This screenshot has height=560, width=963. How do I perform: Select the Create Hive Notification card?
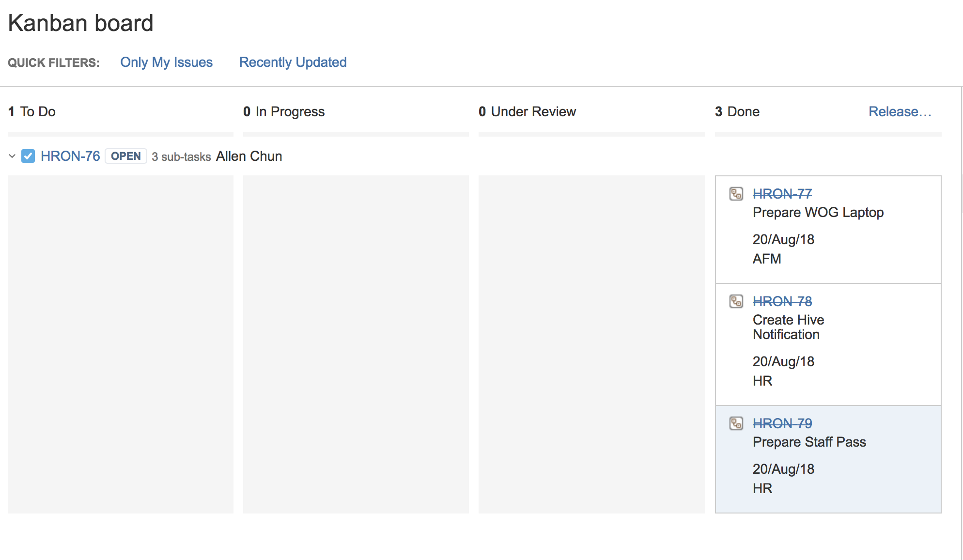pyautogui.click(x=828, y=344)
